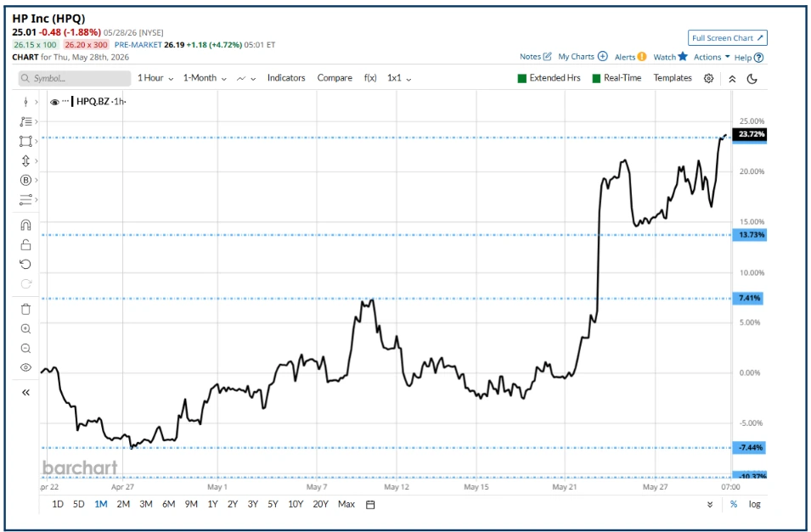Zoom out with the magnifier minus icon
Screen dimensions: 811x532
tap(25, 349)
